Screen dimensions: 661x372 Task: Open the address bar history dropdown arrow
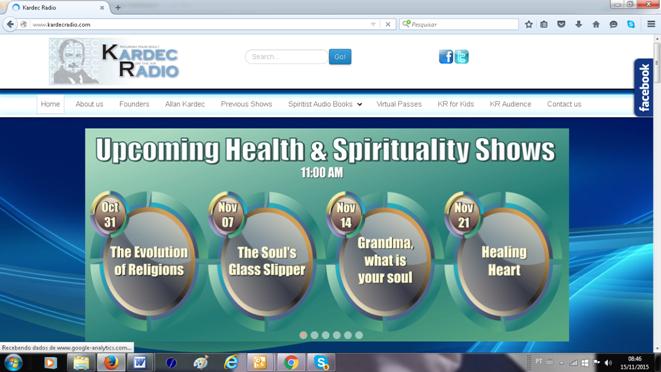[x=373, y=24]
